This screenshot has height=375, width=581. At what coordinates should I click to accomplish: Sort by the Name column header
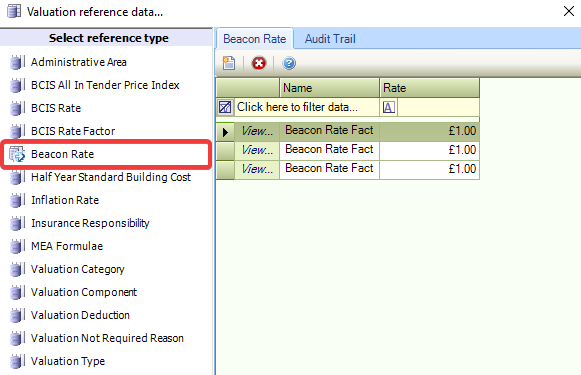329,88
